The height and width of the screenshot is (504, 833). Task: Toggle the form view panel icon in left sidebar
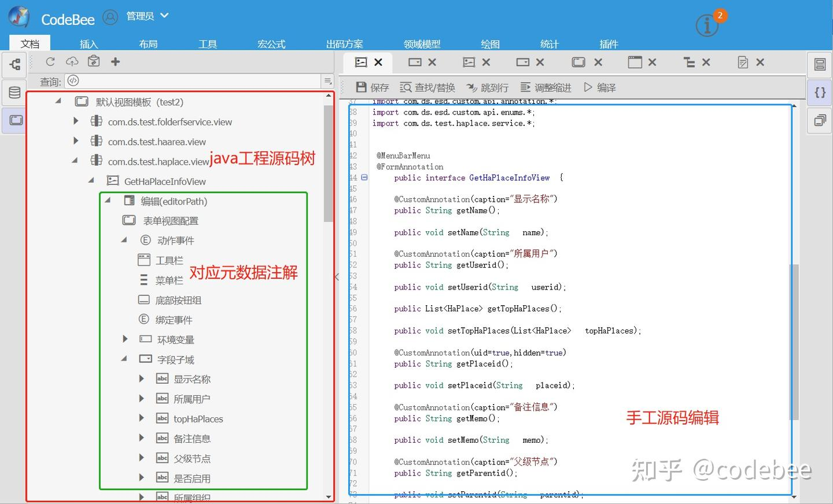14,120
